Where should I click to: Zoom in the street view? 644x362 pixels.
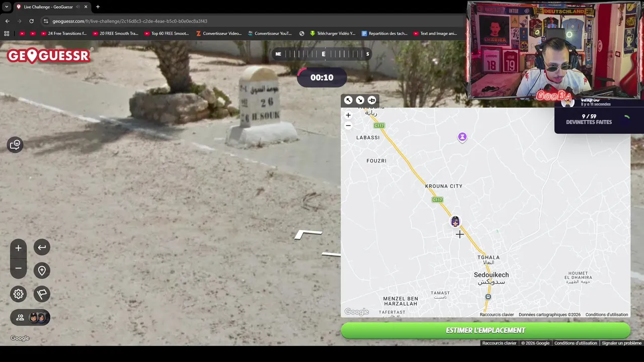[x=18, y=248]
